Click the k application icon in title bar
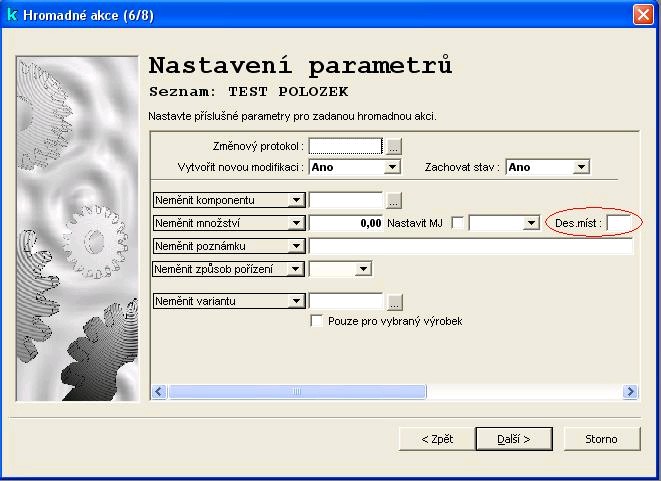Screen dimensions: 661x481 click(x=12, y=15)
